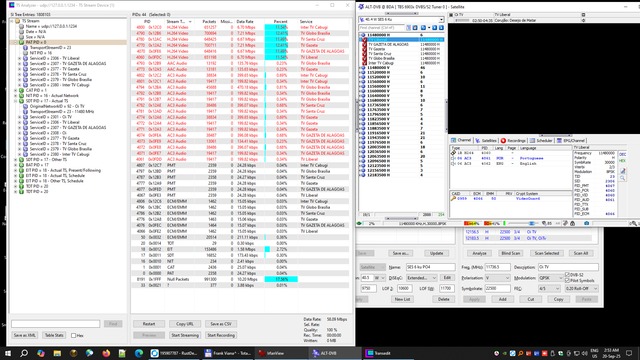The height and width of the screenshot is (360, 640).
Task: Expand the CAT PID = 1 tree node
Action: 16,90
